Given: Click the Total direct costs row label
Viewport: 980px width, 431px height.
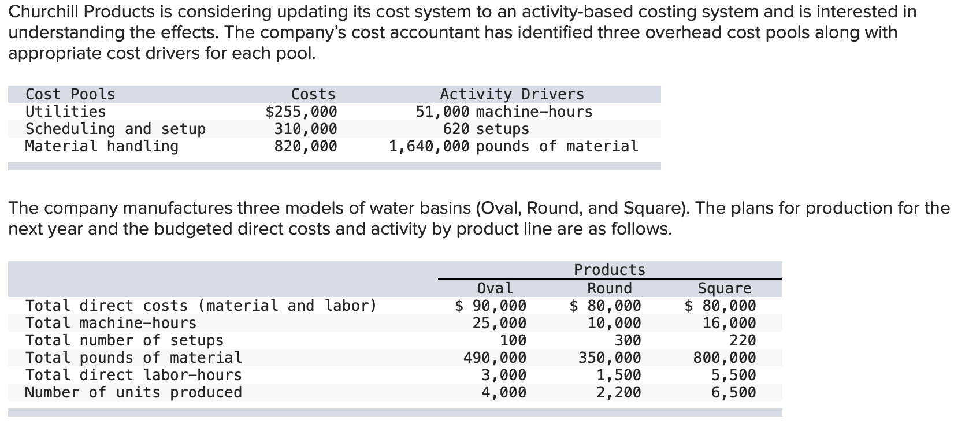Looking at the screenshot, I should pyautogui.click(x=201, y=306).
